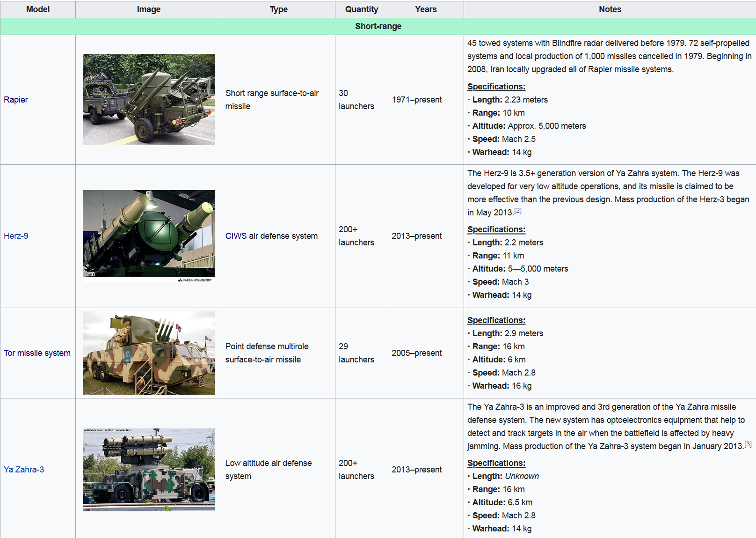The width and height of the screenshot is (756, 538).
Task: View the Rapier launcher photo
Action: (149, 99)
